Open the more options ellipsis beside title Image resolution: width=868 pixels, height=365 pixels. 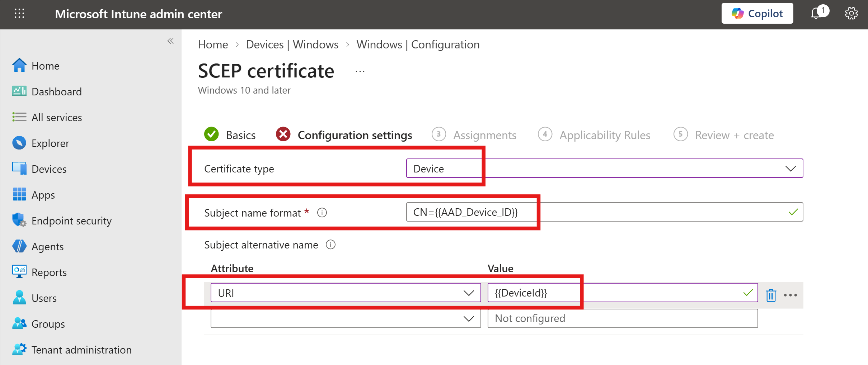pyautogui.click(x=360, y=71)
